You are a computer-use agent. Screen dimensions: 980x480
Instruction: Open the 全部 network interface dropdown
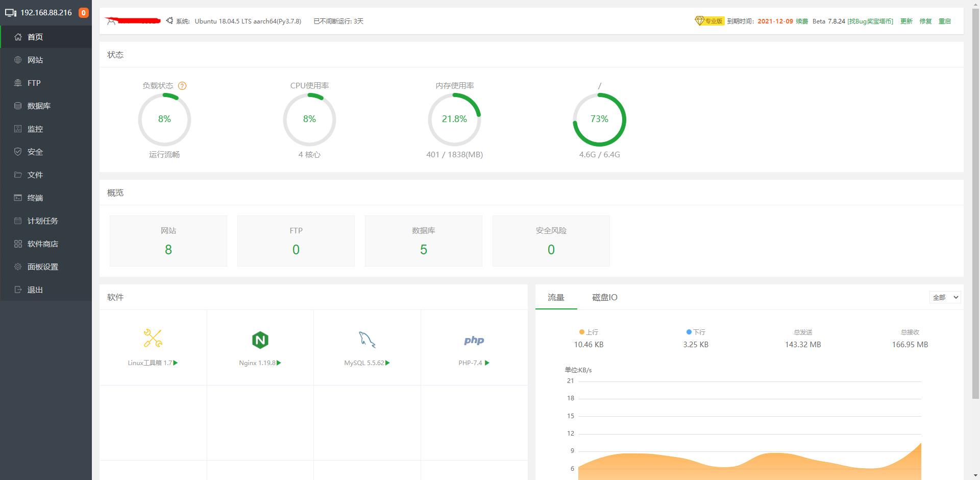click(x=945, y=297)
